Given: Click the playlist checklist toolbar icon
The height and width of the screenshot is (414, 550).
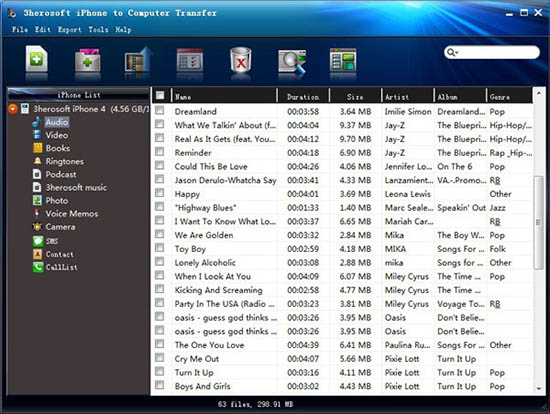Looking at the screenshot, I should pyautogui.click(x=190, y=60).
